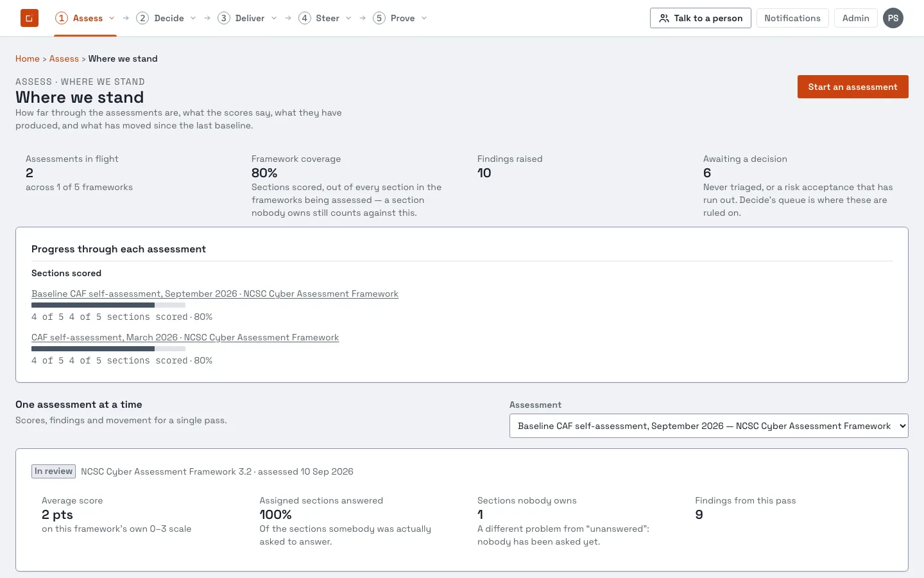Start an assessment

(853, 87)
